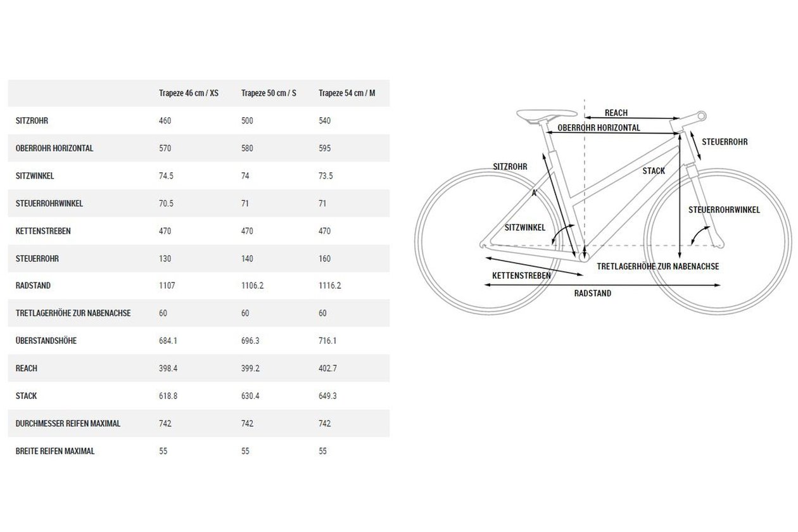
Task: Click the rear wheel of the bike diagram
Action: click(489, 241)
